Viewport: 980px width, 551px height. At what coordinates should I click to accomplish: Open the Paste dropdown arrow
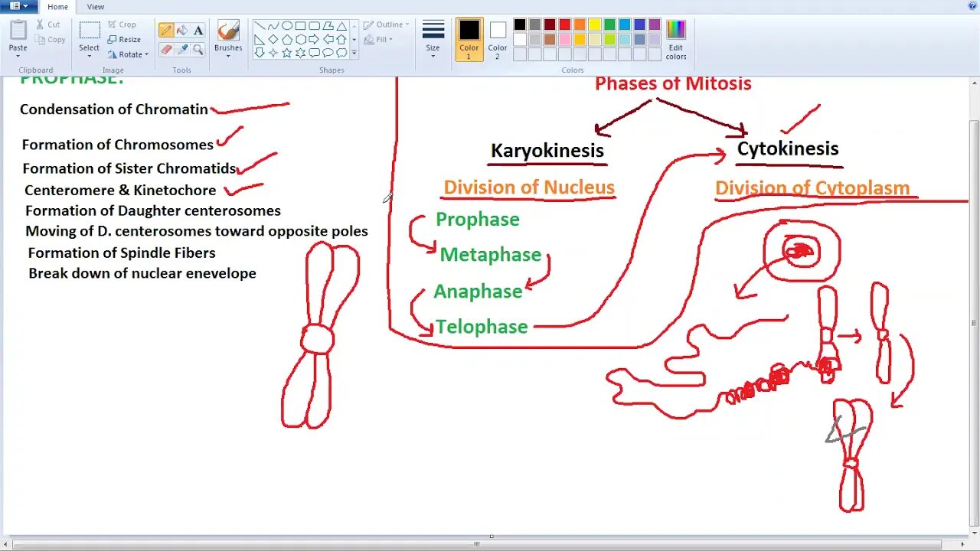click(x=18, y=56)
